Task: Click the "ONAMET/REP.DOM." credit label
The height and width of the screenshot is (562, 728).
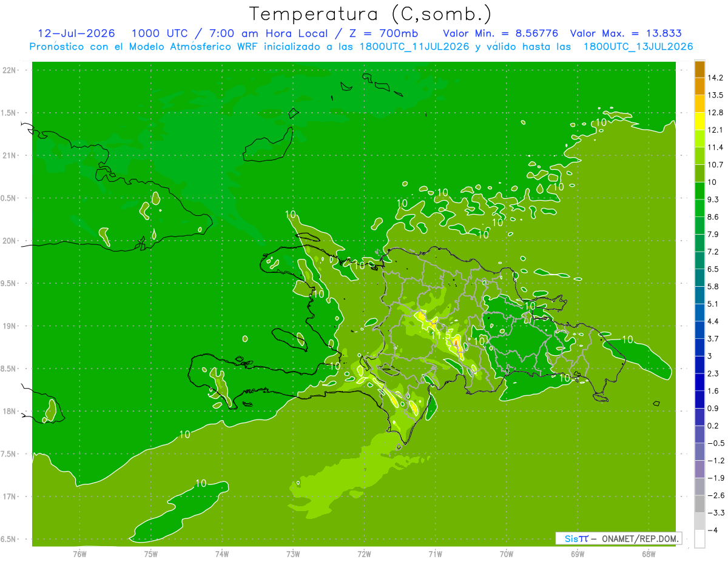Action: pos(641,538)
